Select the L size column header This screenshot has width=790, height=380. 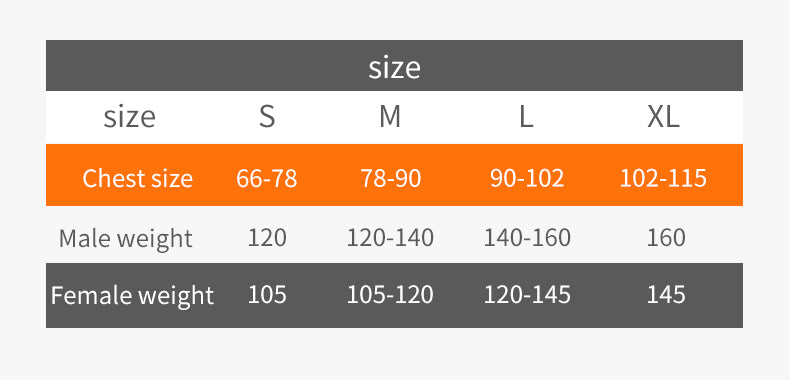526,117
